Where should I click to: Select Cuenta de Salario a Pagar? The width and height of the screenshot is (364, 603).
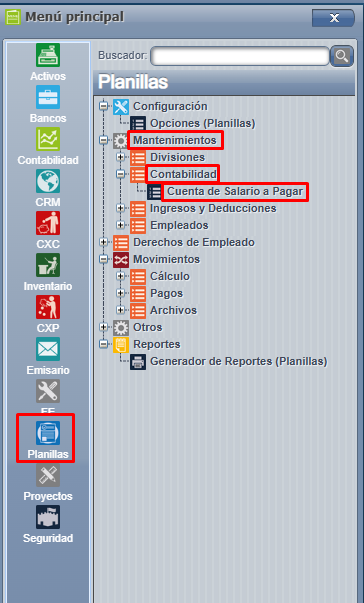point(235,192)
